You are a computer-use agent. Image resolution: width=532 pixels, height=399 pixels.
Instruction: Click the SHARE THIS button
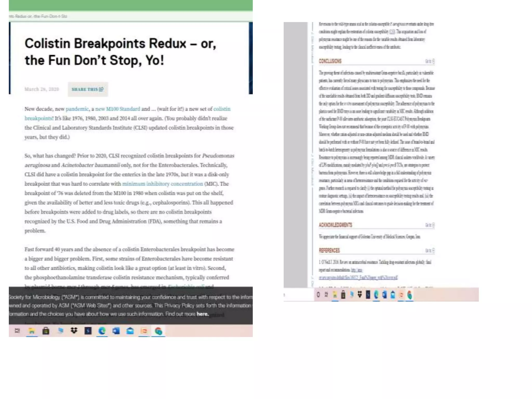pyautogui.click(x=88, y=89)
